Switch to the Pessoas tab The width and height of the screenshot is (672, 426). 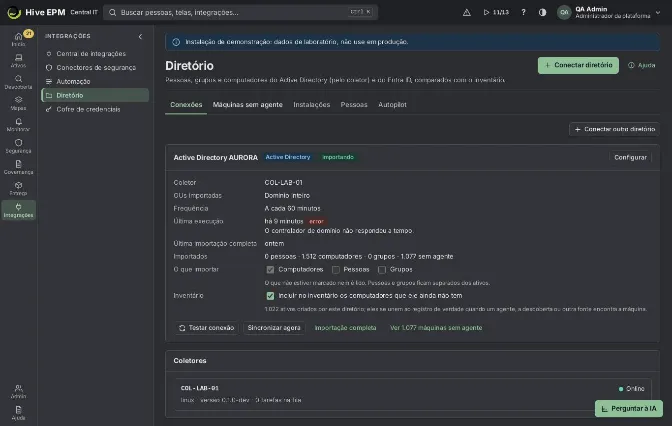pyautogui.click(x=354, y=105)
